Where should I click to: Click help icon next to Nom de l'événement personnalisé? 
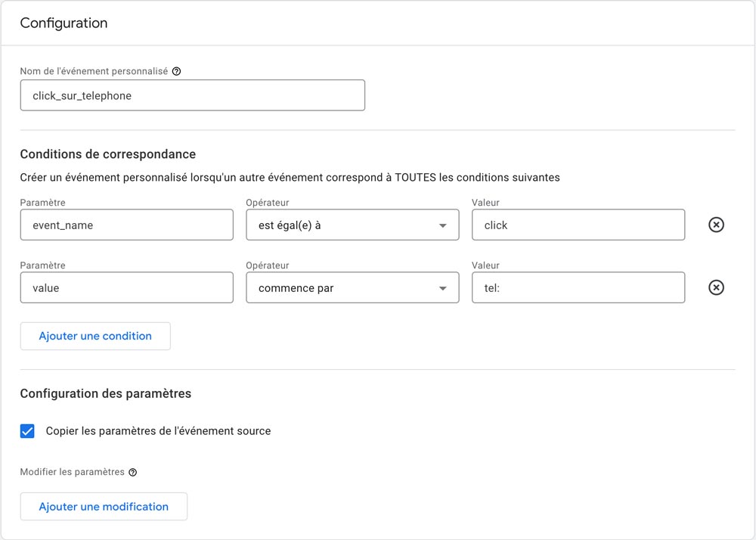coord(176,71)
